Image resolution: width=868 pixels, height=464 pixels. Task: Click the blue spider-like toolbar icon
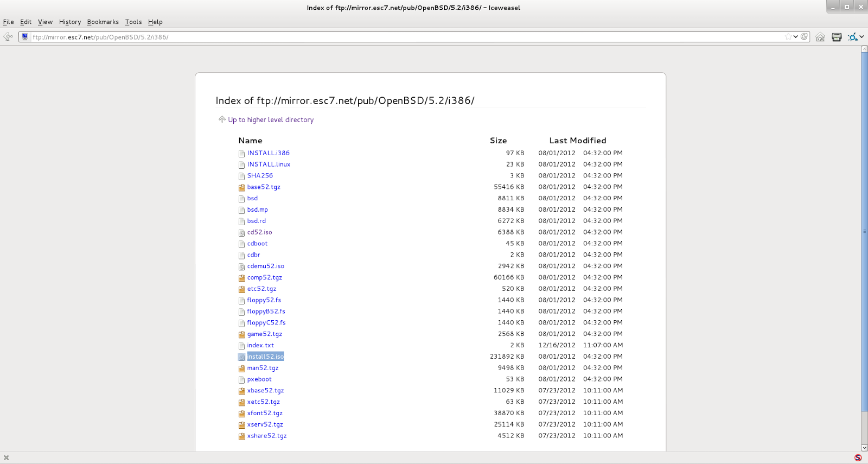point(853,37)
